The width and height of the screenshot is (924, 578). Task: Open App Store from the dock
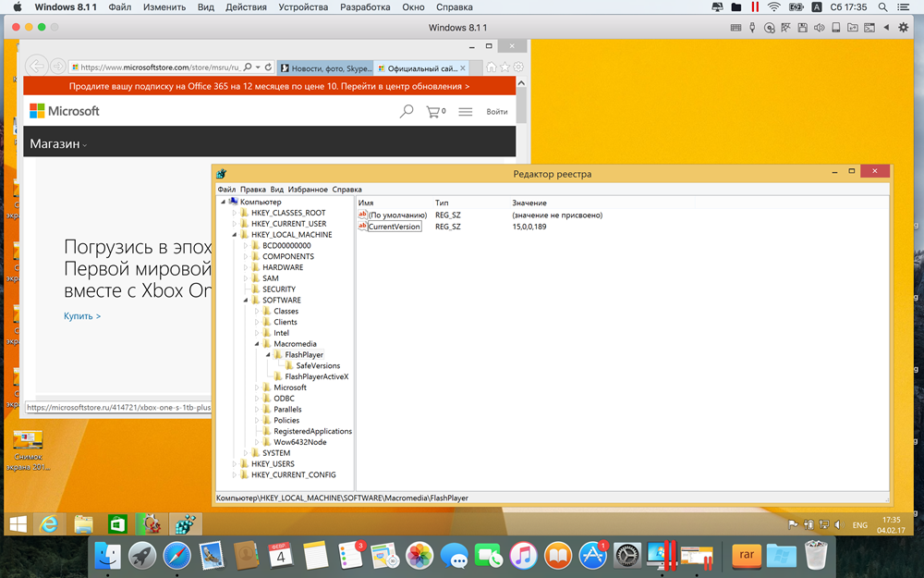tap(591, 555)
